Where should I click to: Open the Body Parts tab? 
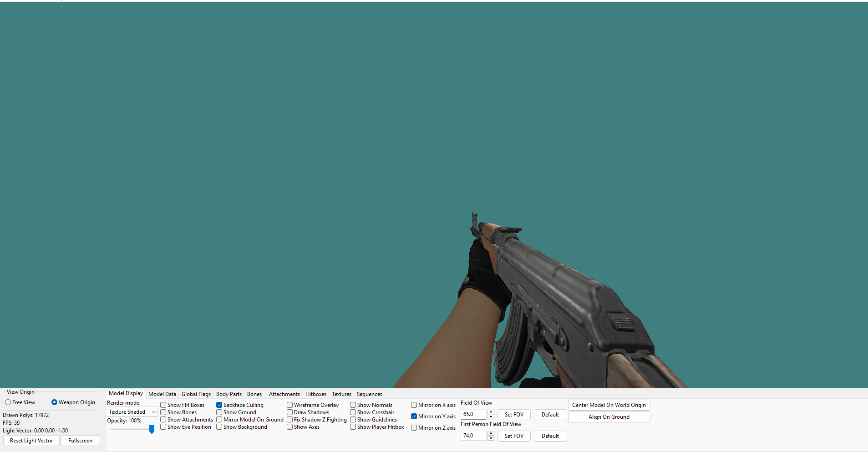tap(228, 394)
